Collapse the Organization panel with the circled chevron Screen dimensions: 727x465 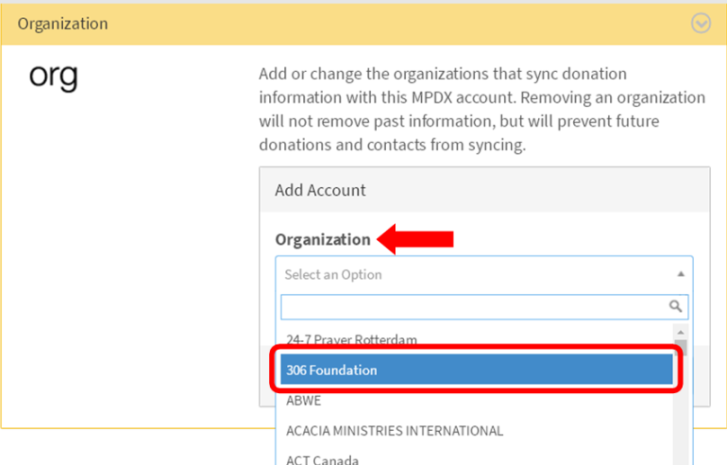[701, 23]
